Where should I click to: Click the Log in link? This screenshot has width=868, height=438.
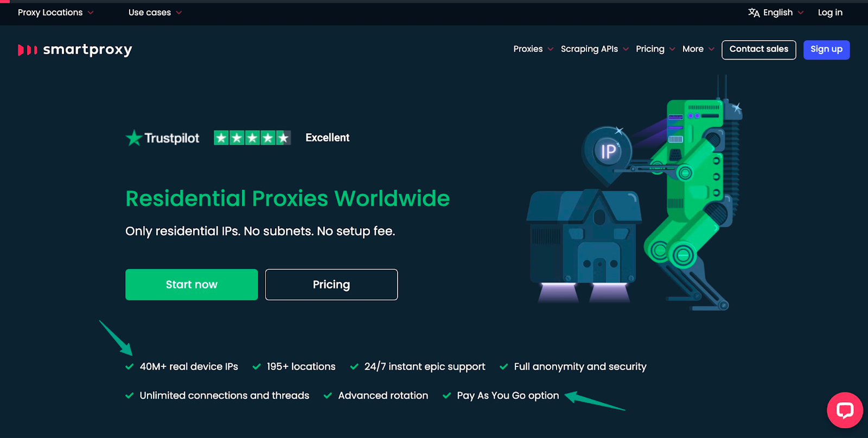coord(830,12)
